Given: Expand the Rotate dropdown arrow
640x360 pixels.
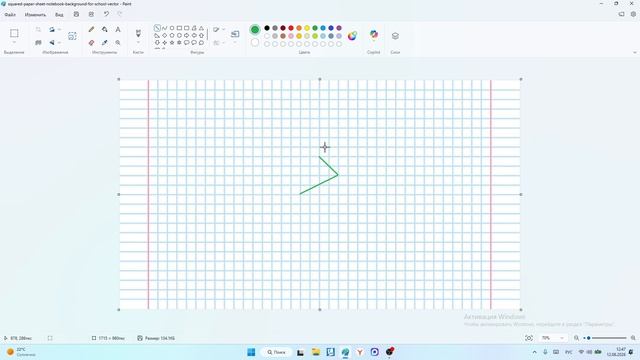Looking at the screenshot, I should click(59, 29).
